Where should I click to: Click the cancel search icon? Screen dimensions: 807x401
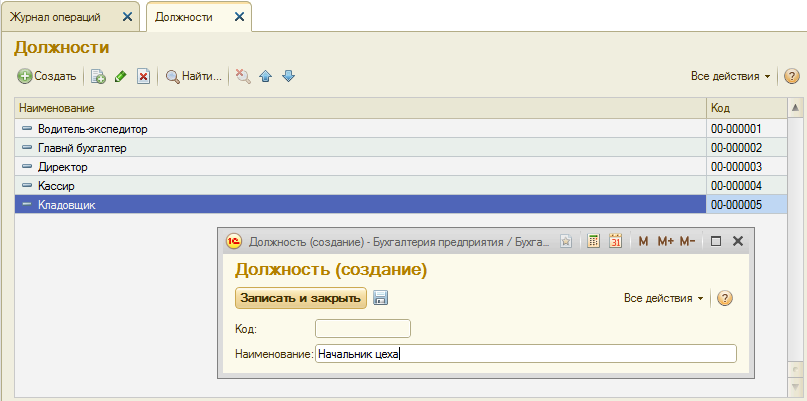243,76
